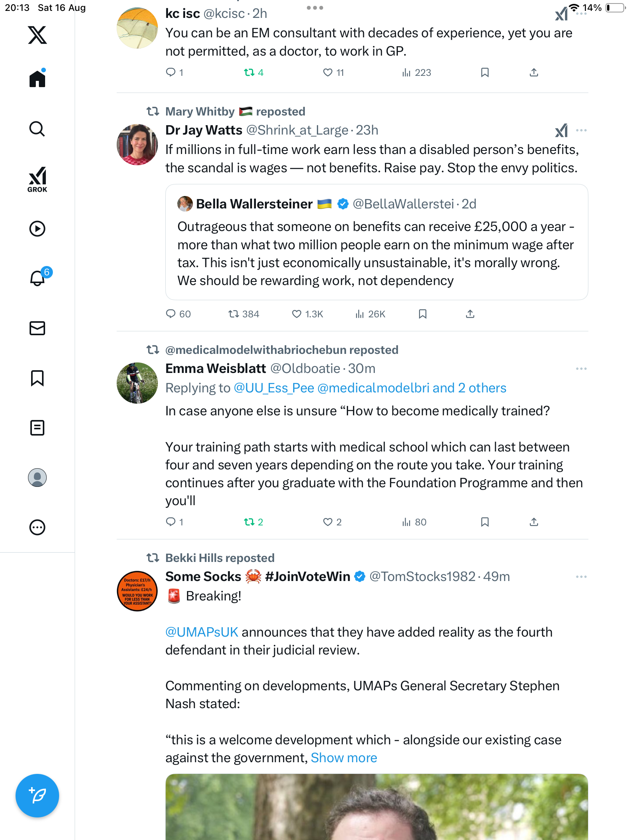Screen dimensions: 630x840
Task: Undo repost on kc isc's post
Action: tap(249, 73)
